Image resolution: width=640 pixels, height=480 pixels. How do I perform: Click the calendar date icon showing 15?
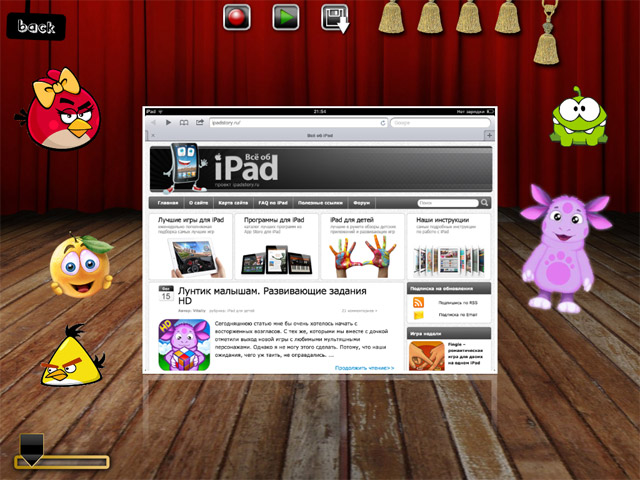[x=166, y=293]
